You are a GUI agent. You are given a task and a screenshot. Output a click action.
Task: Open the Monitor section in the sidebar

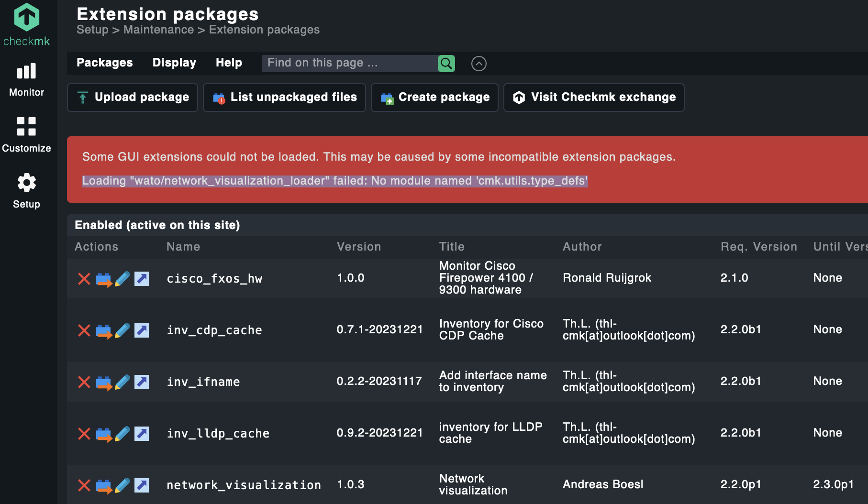[x=26, y=79]
